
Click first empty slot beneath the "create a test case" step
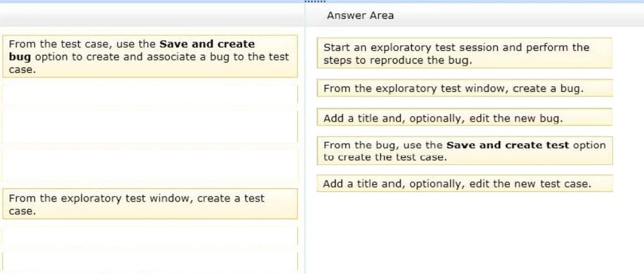(x=149, y=236)
